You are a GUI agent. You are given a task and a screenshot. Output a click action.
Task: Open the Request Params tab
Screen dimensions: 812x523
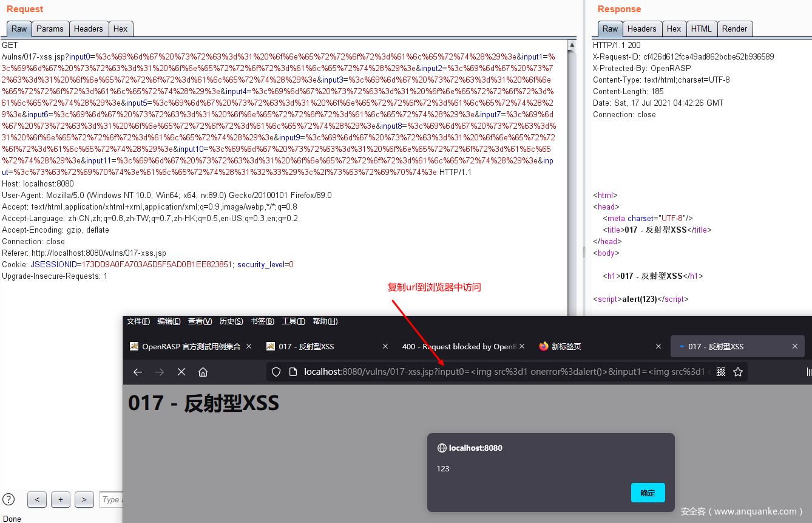point(50,29)
